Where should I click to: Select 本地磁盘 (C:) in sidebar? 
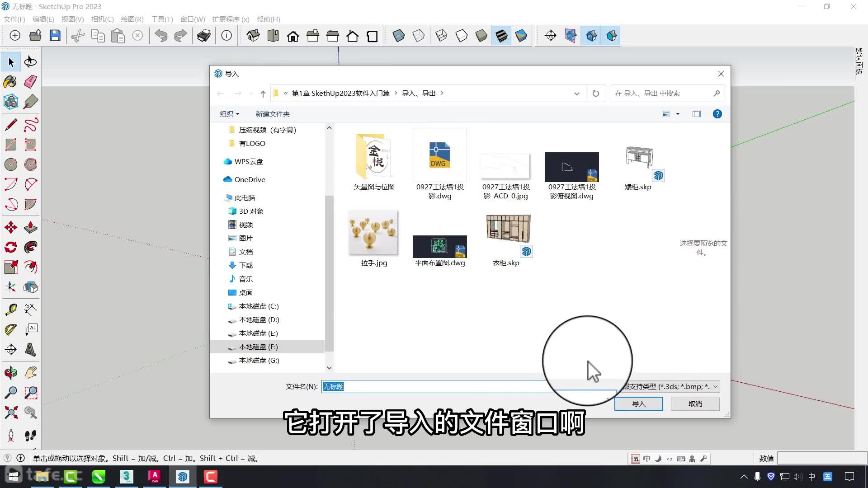pos(259,306)
